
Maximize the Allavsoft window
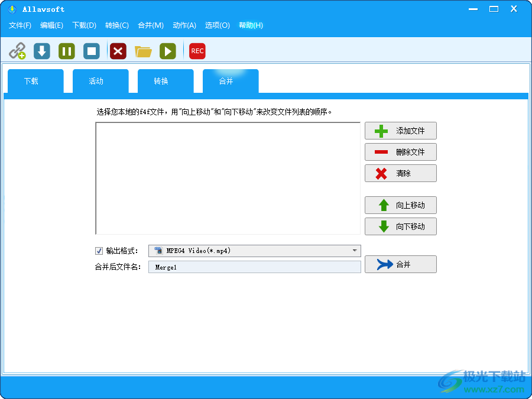coord(494,9)
